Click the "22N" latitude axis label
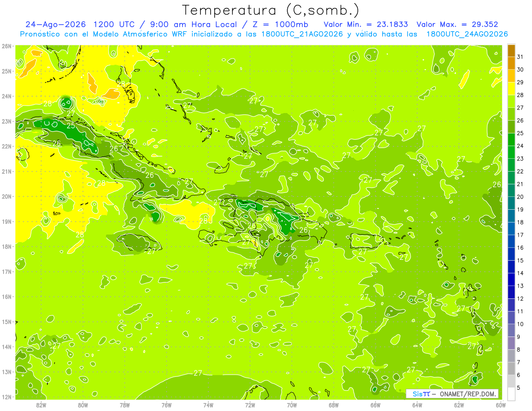Viewport: 532px width, 411px height. pos(7,146)
